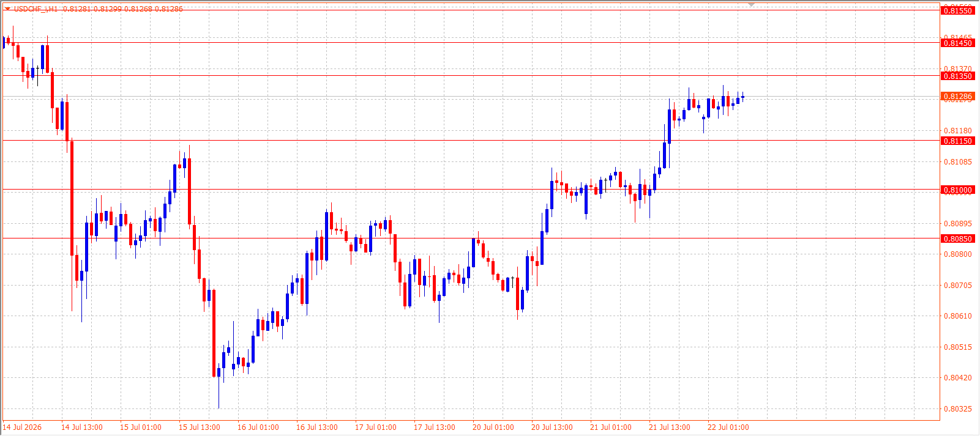Click the 15 Jul 13:00 time label
The height and width of the screenshot is (436, 980).
(x=200, y=427)
